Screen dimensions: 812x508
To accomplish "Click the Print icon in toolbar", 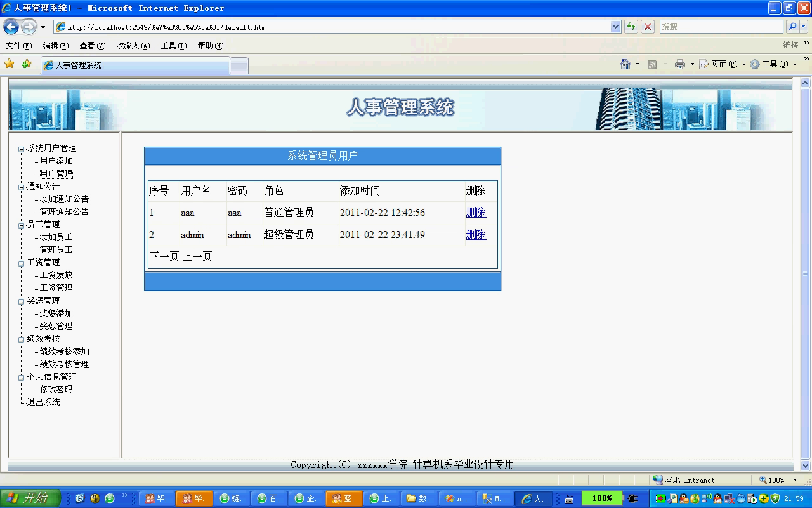I will click(680, 64).
